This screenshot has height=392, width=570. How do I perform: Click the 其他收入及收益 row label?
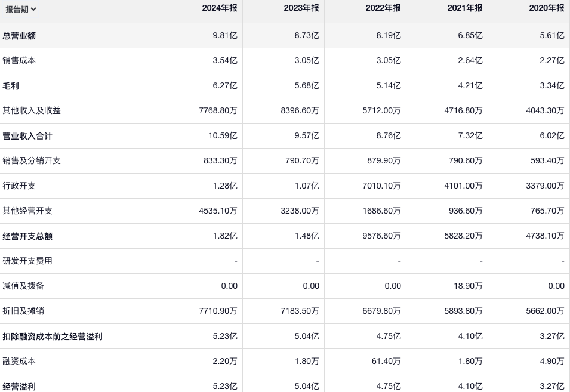point(32,111)
